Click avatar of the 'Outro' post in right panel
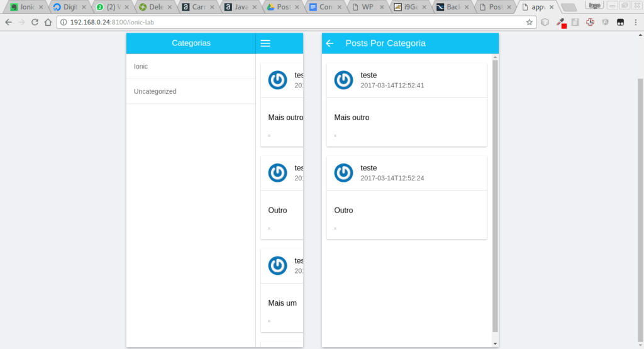The width and height of the screenshot is (644, 349). point(343,173)
